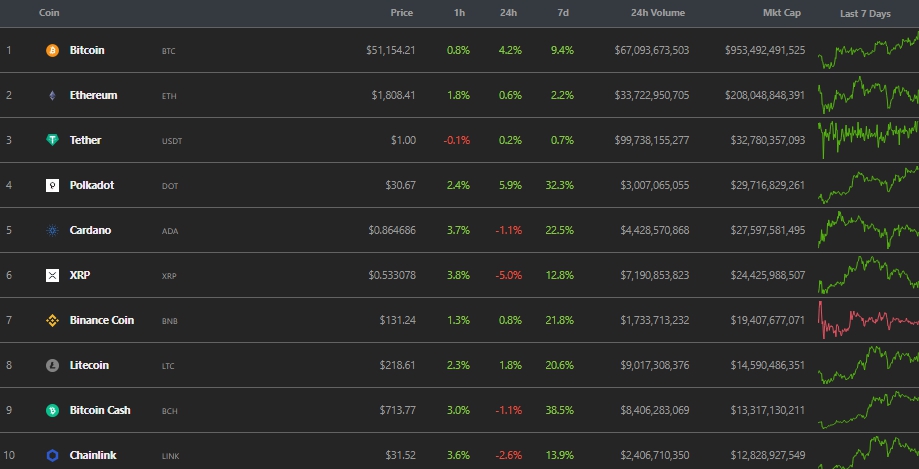Open the Ethereum coin name link
The height and width of the screenshot is (469, 919).
click(x=93, y=95)
